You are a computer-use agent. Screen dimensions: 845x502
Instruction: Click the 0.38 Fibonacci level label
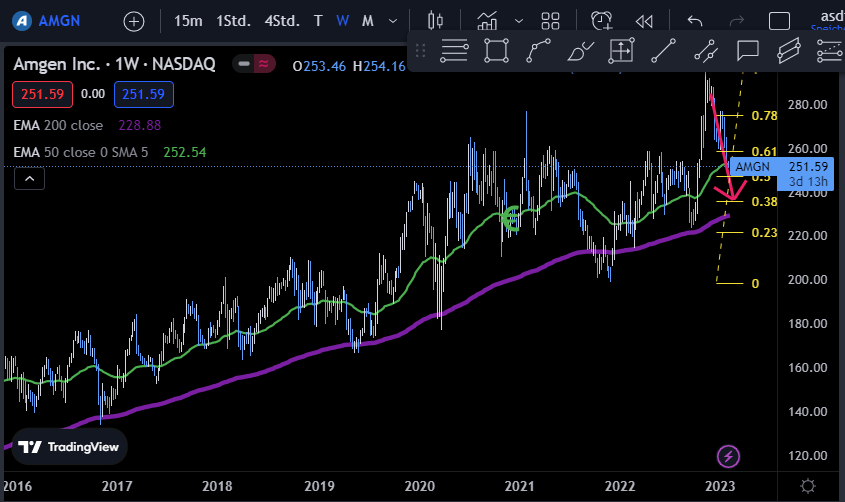[764, 202]
